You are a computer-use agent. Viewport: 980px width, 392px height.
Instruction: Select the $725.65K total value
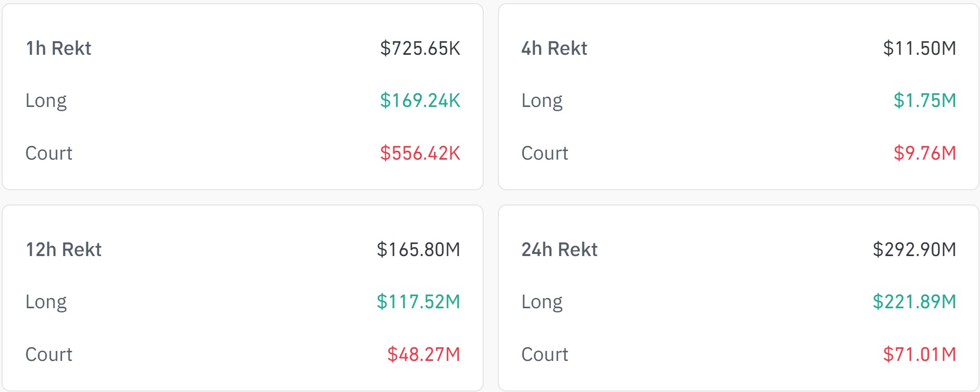[421, 48]
